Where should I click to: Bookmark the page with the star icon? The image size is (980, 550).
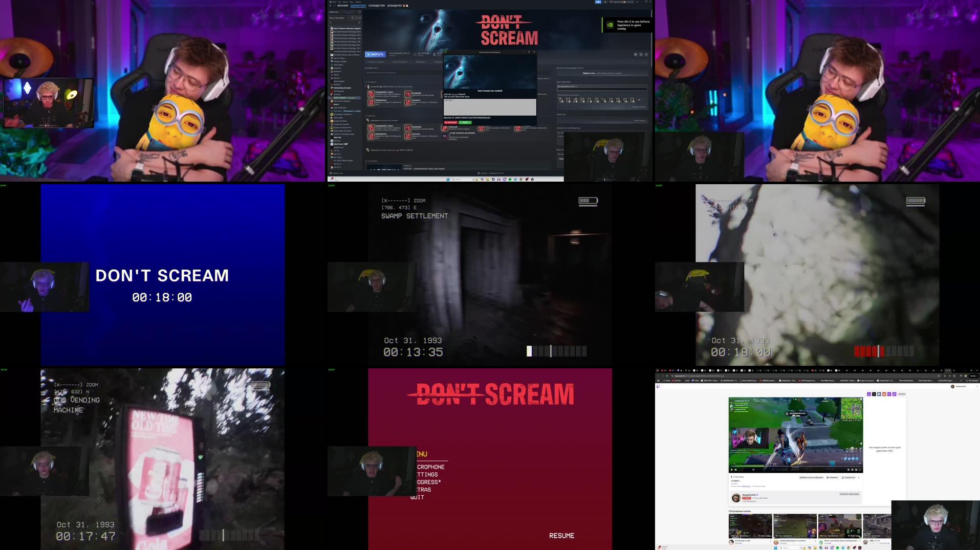coord(939,376)
